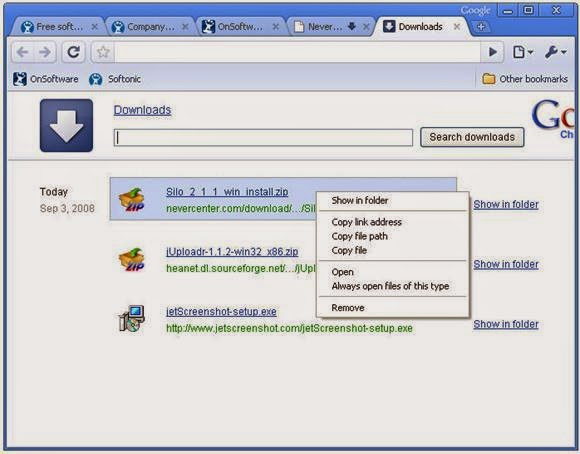Click the Search downloads button

(x=472, y=137)
